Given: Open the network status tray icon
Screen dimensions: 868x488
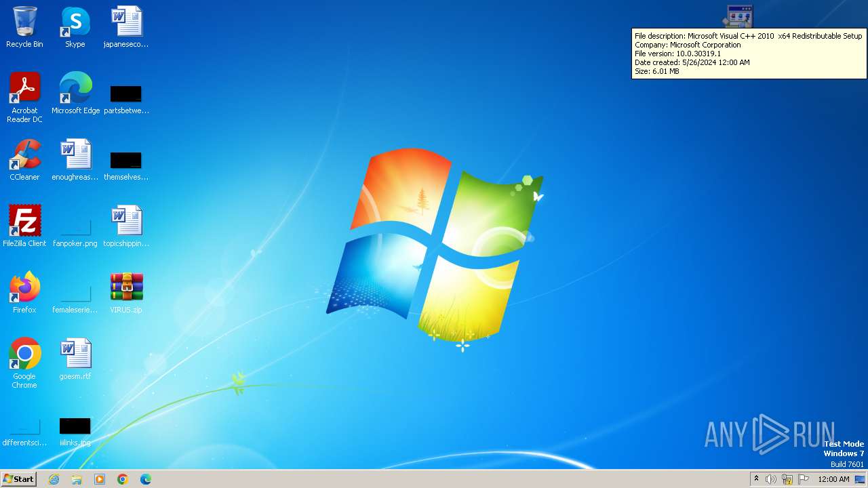Looking at the screenshot, I should coord(787,479).
